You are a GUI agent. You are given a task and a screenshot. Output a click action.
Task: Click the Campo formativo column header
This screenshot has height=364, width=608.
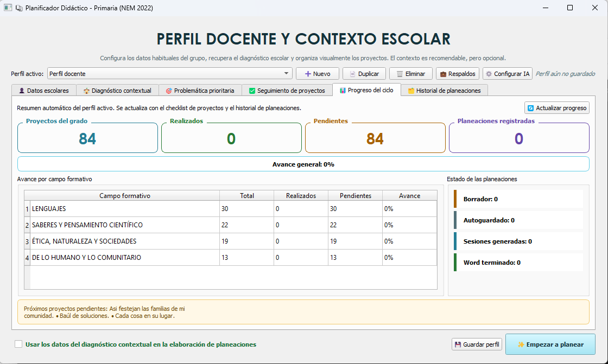click(x=125, y=195)
